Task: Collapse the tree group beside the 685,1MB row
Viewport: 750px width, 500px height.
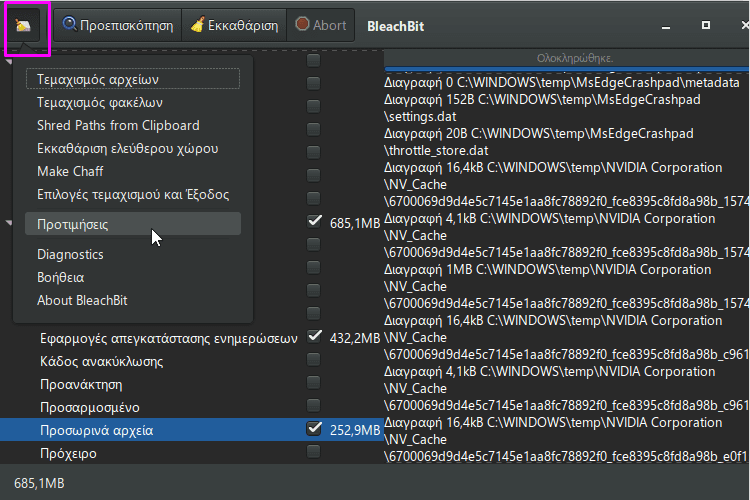Action: pos(9,223)
